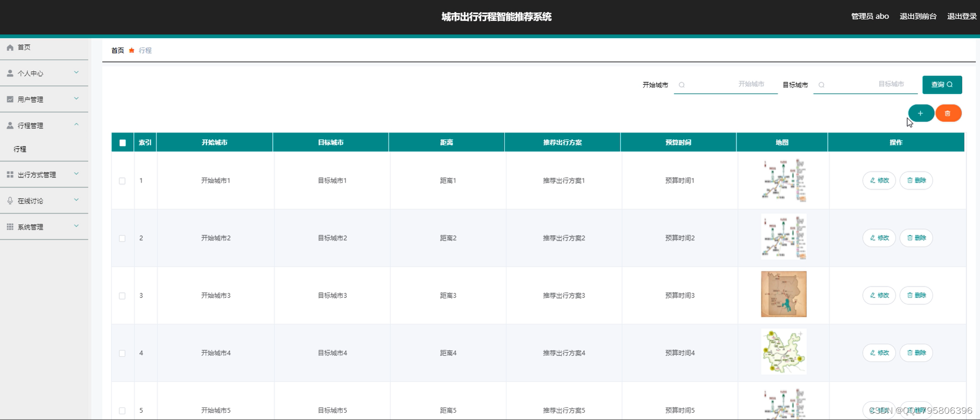The image size is (980, 420).
Task: Open the green map thumbnail in row 4
Action: click(x=784, y=352)
